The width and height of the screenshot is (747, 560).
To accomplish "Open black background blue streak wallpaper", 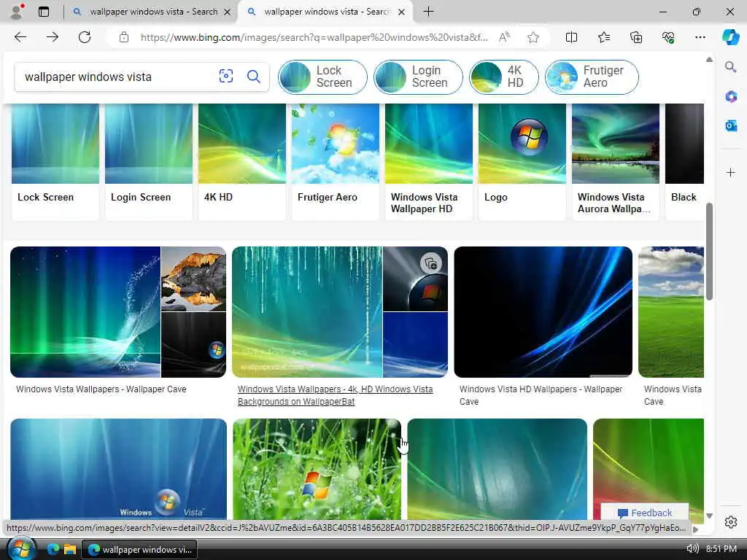I will (x=543, y=312).
